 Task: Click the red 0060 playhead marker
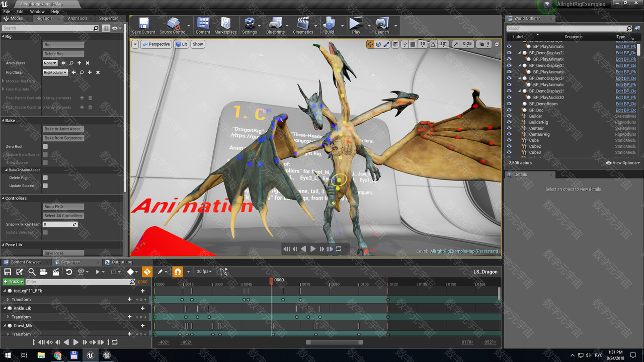click(271, 281)
